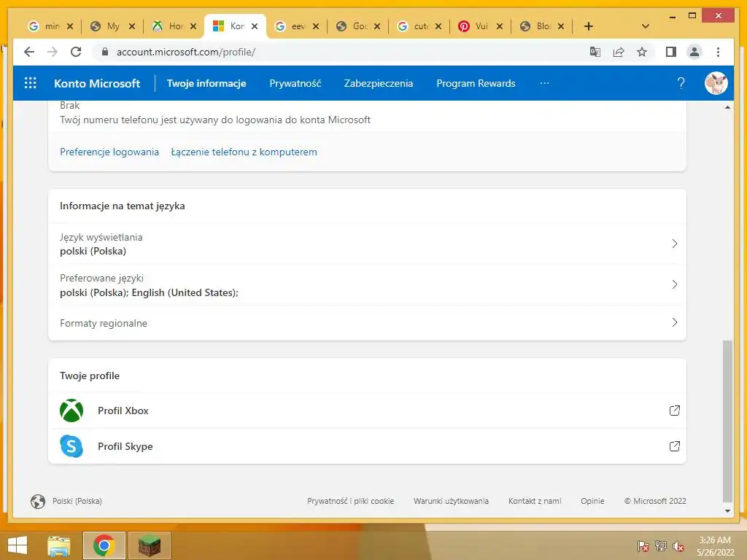The width and height of the screenshot is (747, 560).
Task: Click the Action Center flag tray icon
Action: pyautogui.click(x=643, y=546)
